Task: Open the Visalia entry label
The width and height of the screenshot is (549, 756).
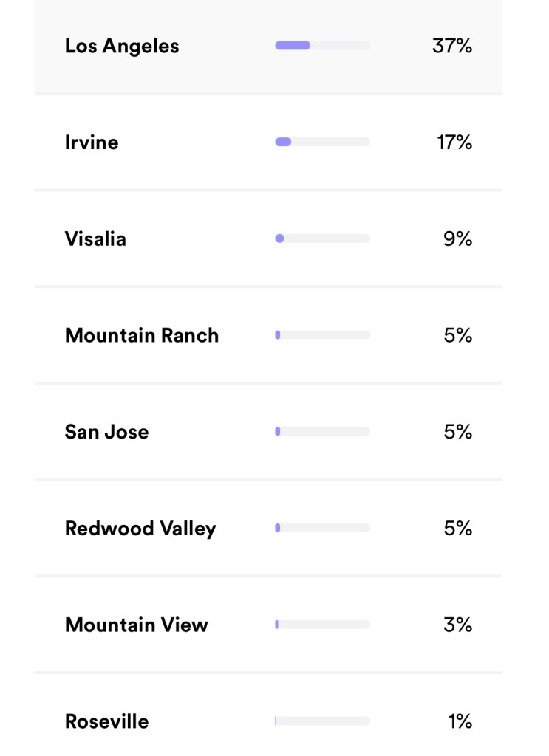Action: 95,239
